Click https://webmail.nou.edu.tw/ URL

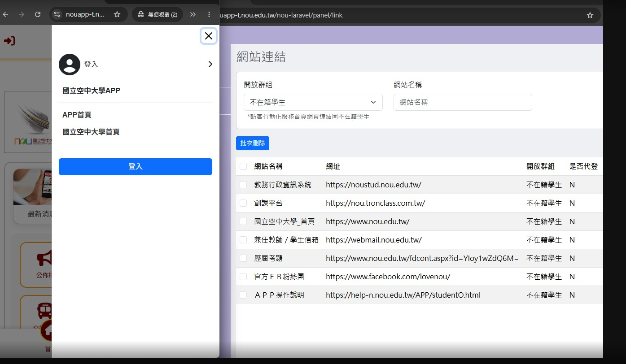coord(374,240)
